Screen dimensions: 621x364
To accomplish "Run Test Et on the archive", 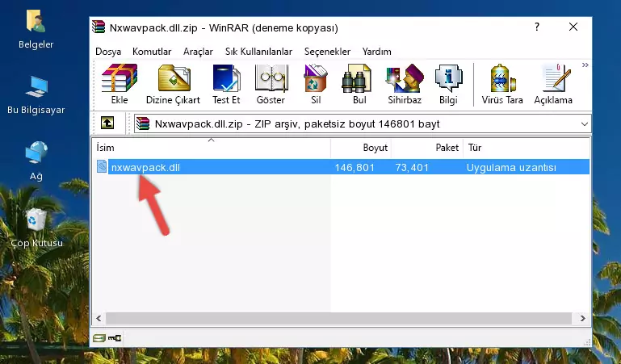I will point(226,78).
